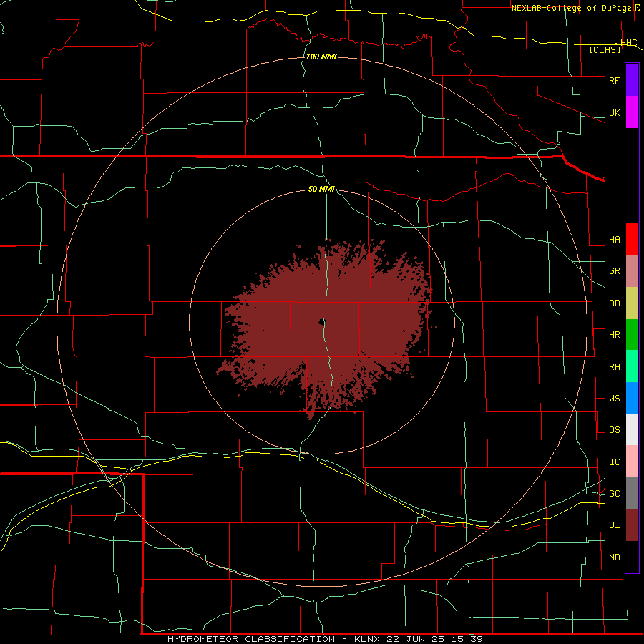This screenshot has width=644, height=644.
Task: Pick the dark green HR legend swatch
Action: (x=632, y=335)
